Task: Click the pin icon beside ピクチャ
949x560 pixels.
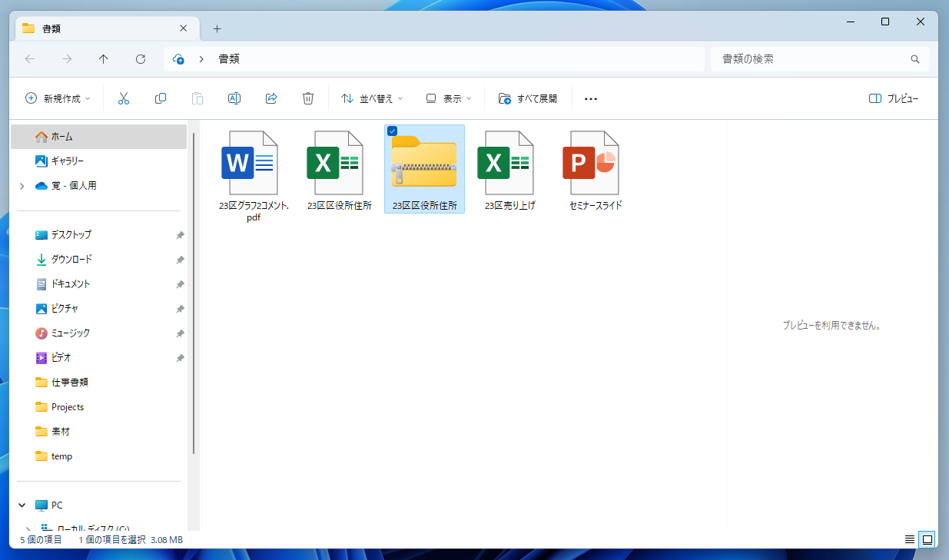Action: (x=180, y=309)
